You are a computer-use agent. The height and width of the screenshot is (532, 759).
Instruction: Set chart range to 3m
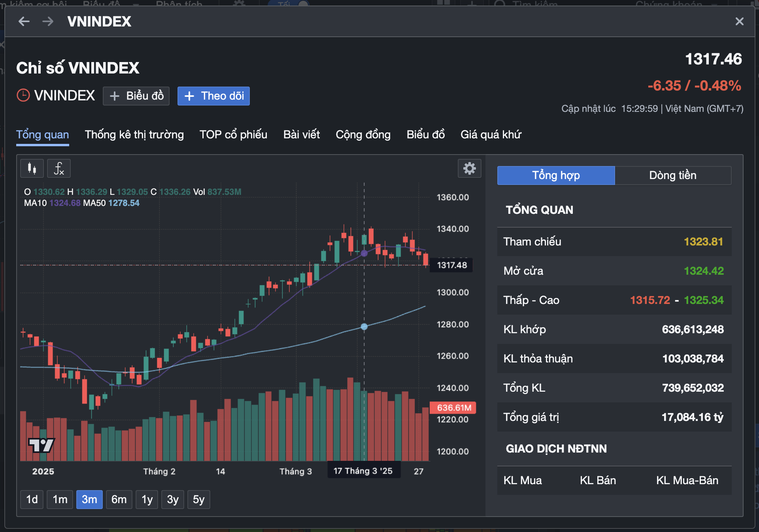[x=89, y=500]
